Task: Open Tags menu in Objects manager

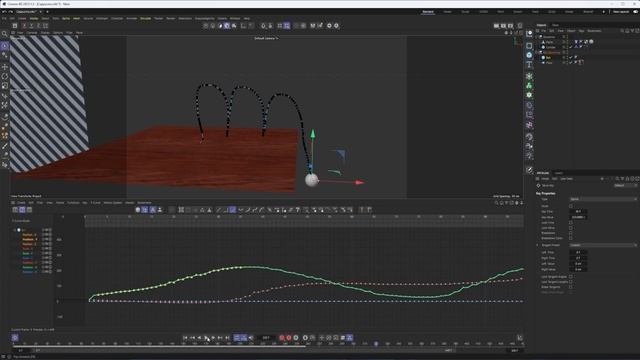Action: 581,31
